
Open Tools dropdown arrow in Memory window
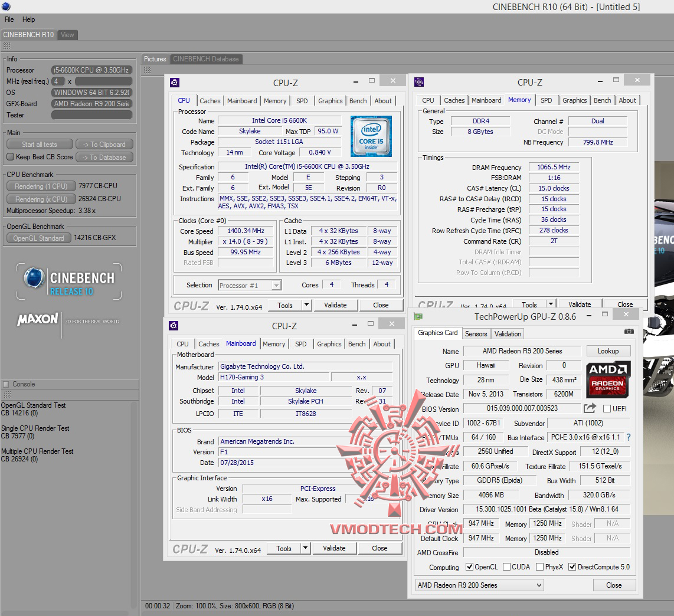[551, 304]
